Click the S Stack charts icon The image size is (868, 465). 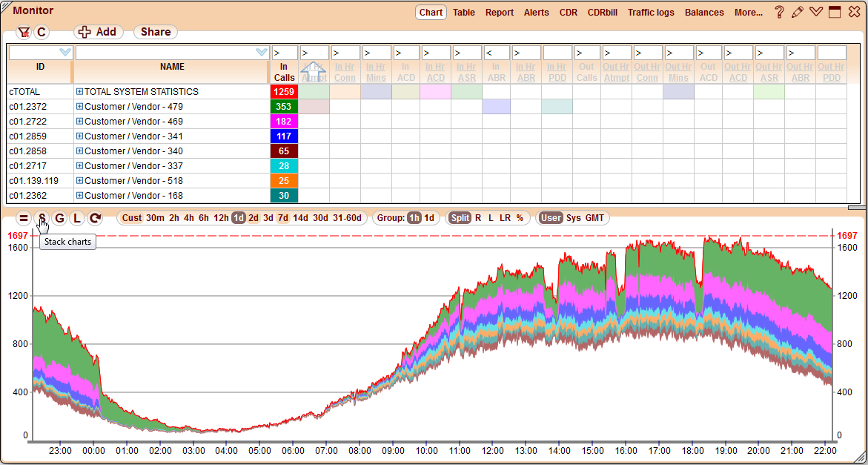coord(42,218)
